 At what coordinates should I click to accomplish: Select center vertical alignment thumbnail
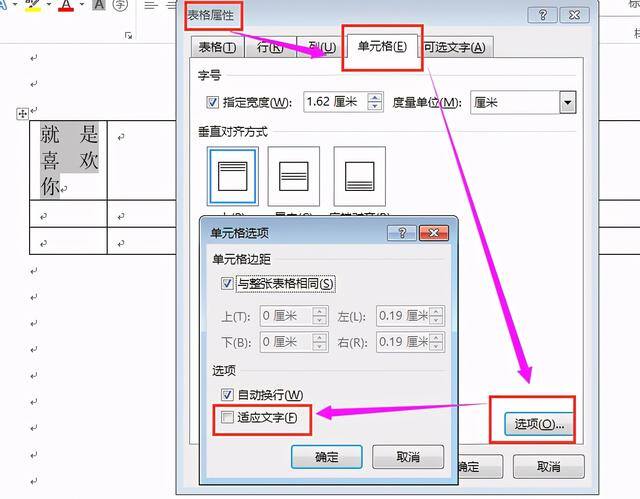click(x=293, y=176)
